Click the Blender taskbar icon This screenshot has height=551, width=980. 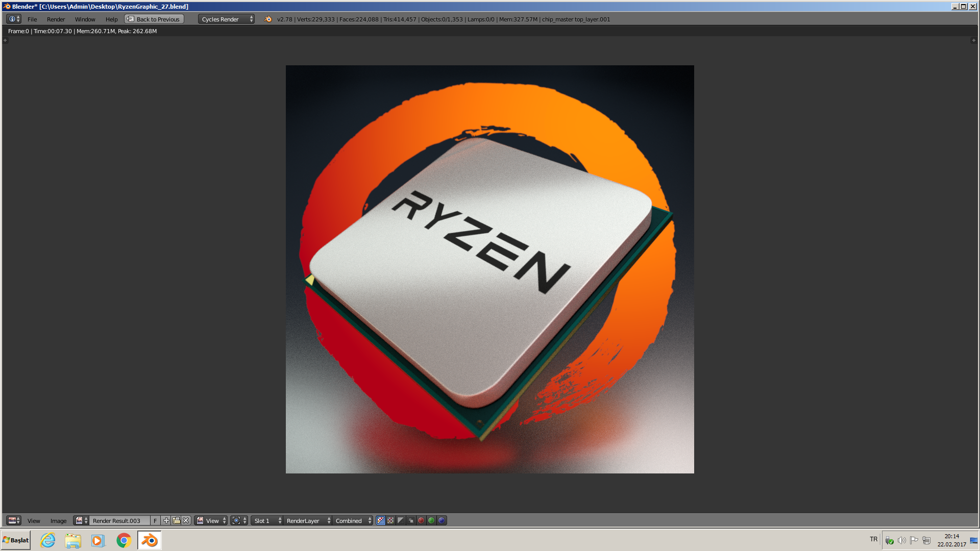pos(150,540)
